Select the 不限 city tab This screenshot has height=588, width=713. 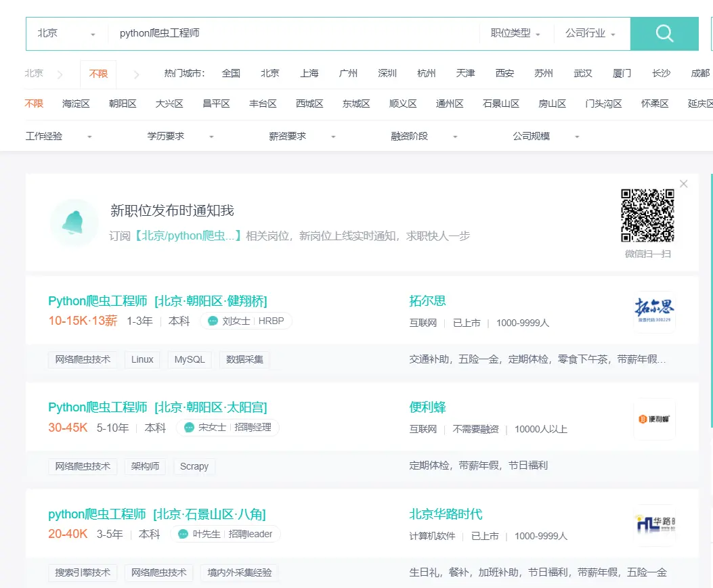98,74
